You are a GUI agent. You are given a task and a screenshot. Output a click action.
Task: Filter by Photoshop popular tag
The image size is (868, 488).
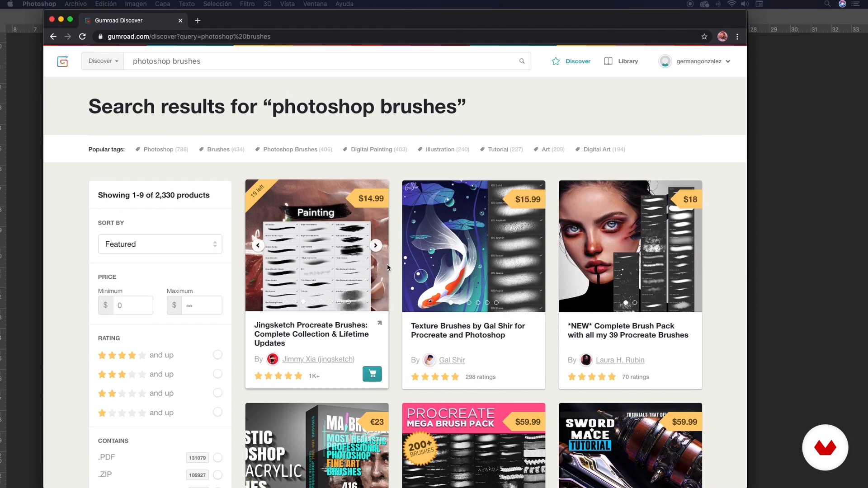[x=161, y=150]
